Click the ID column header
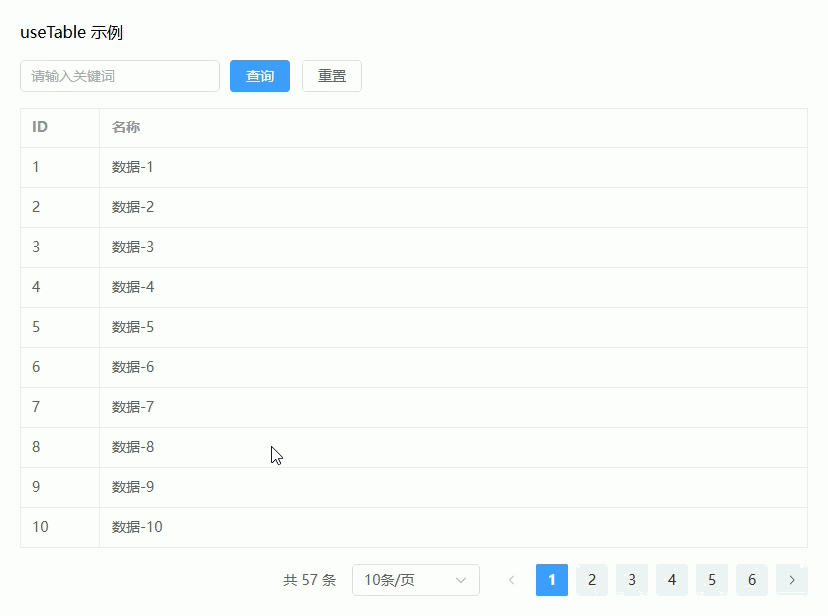828x616 pixels. pos(40,127)
